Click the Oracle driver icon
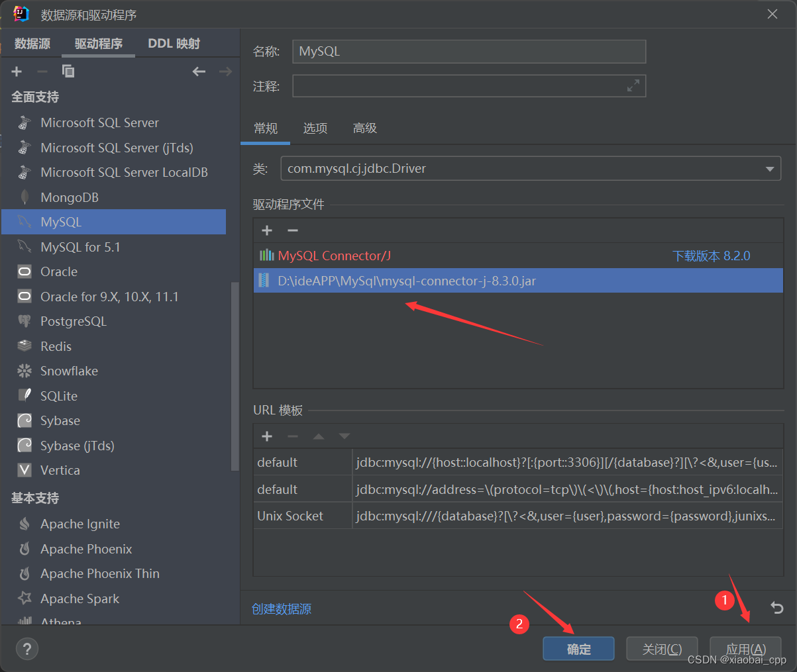 click(x=25, y=271)
